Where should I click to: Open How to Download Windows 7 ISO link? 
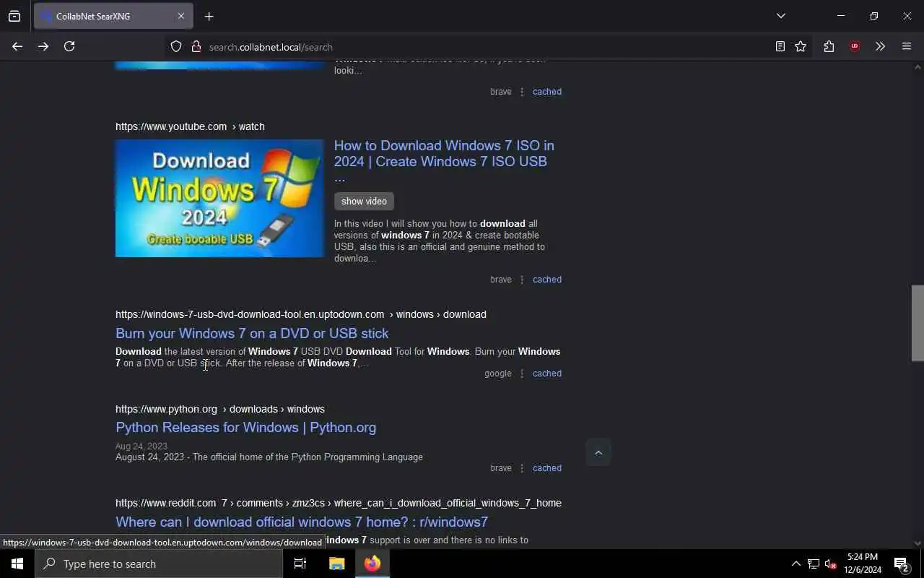click(444, 161)
